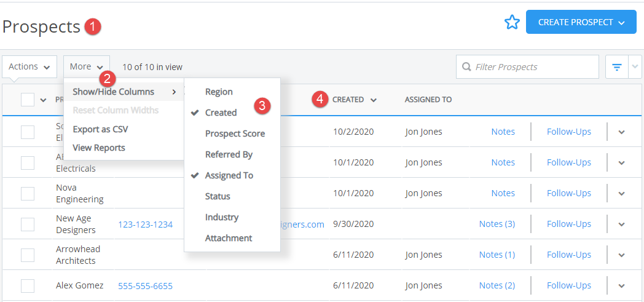Open Follow-Ups for Nova Engineering
644x302 pixels.
[x=569, y=193]
